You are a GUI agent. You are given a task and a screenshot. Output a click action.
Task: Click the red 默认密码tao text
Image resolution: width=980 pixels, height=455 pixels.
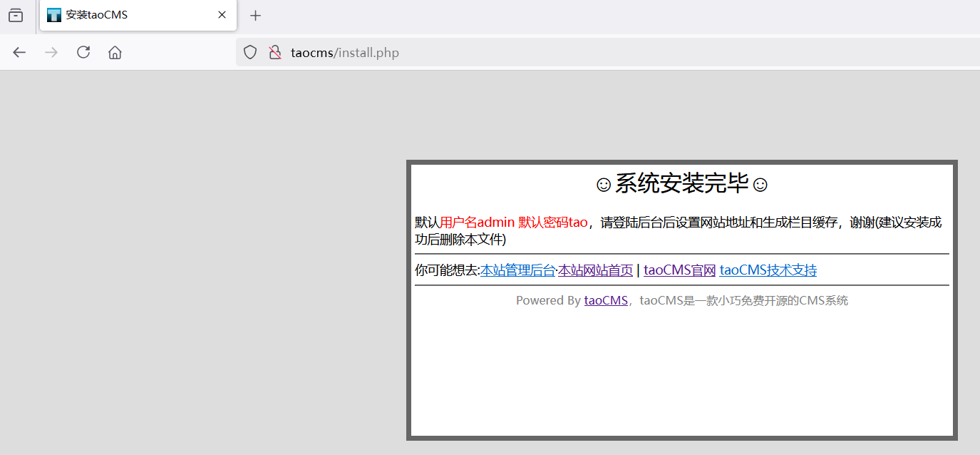coord(553,222)
